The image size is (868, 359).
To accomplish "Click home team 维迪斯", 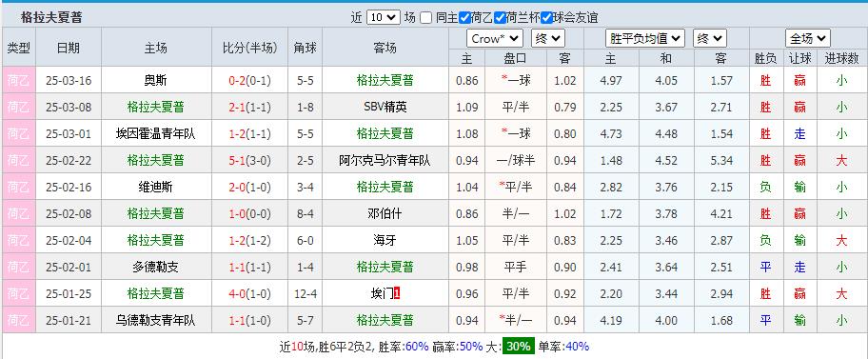I will 155,187.
